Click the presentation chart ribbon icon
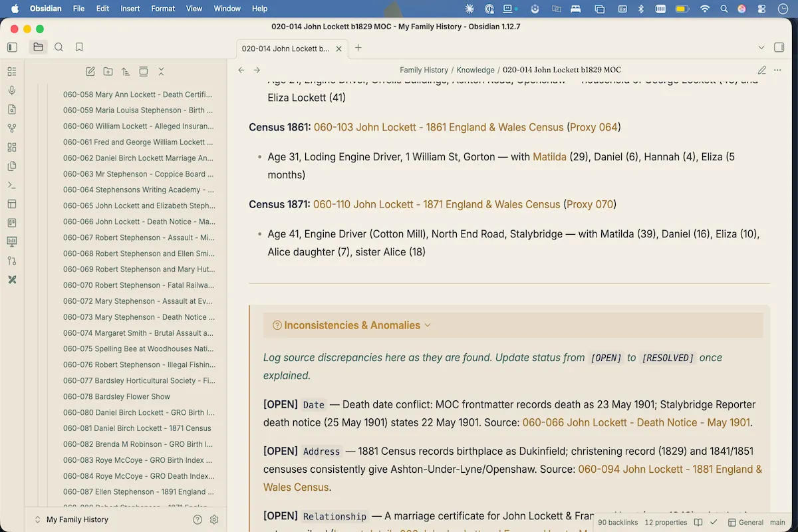The width and height of the screenshot is (798, 532). (12, 241)
